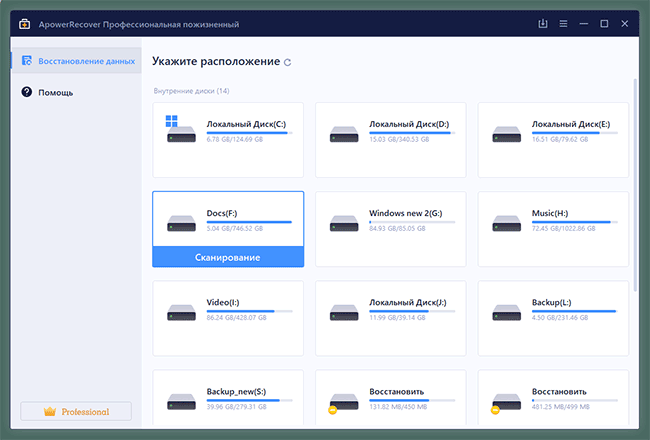
Task: Click the Локальный Диск(E:) label
Action: pos(571,124)
